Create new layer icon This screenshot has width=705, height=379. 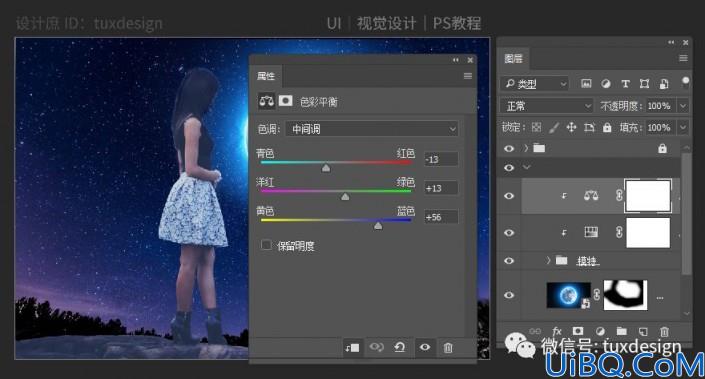tap(643, 331)
